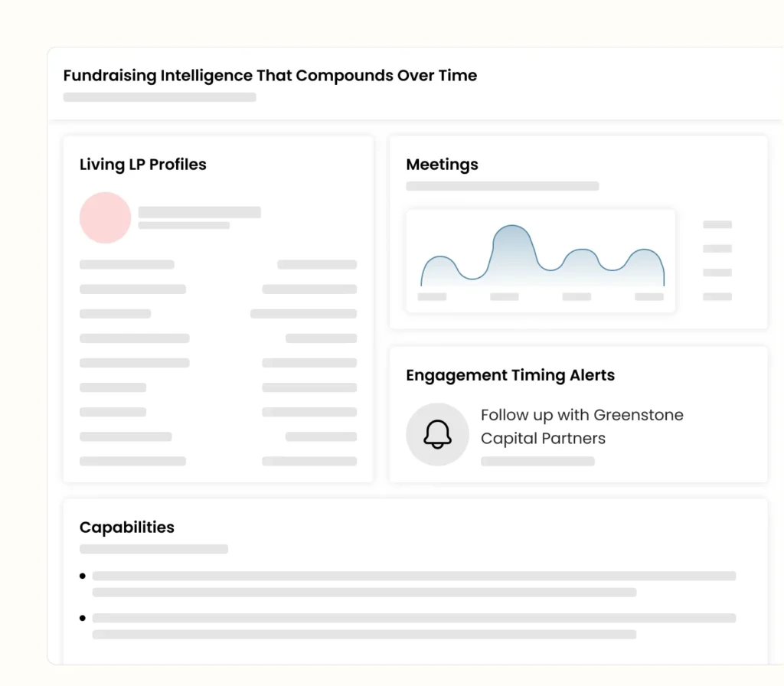Screen dimensions: 784x686
Task: Click the "Living LP Profiles" heading
Action: click(143, 165)
